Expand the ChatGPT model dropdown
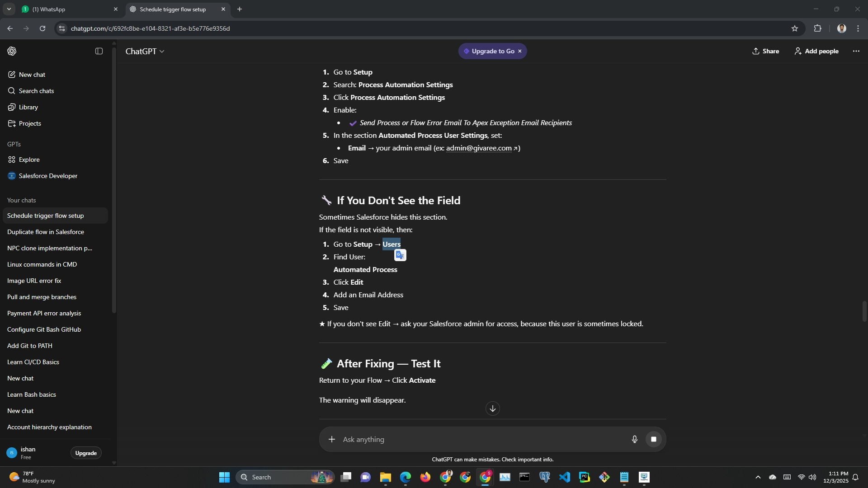 point(145,52)
